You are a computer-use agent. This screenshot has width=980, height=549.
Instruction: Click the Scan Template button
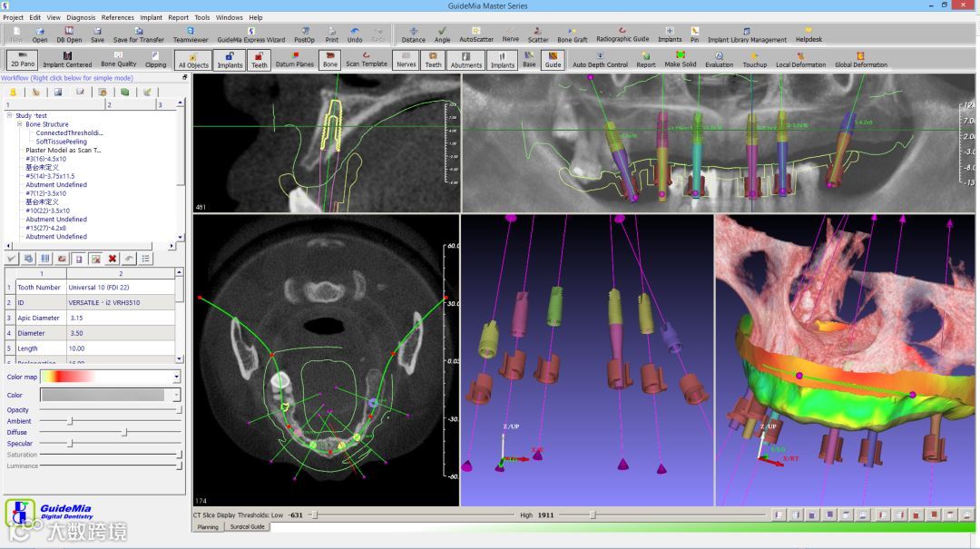367,60
